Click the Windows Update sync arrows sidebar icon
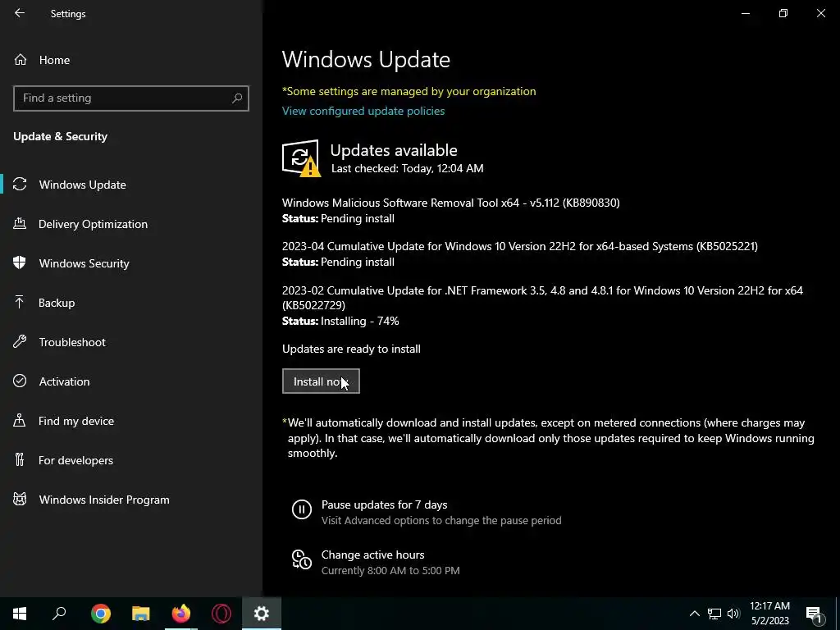This screenshot has height=630, width=840. pos(20,185)
